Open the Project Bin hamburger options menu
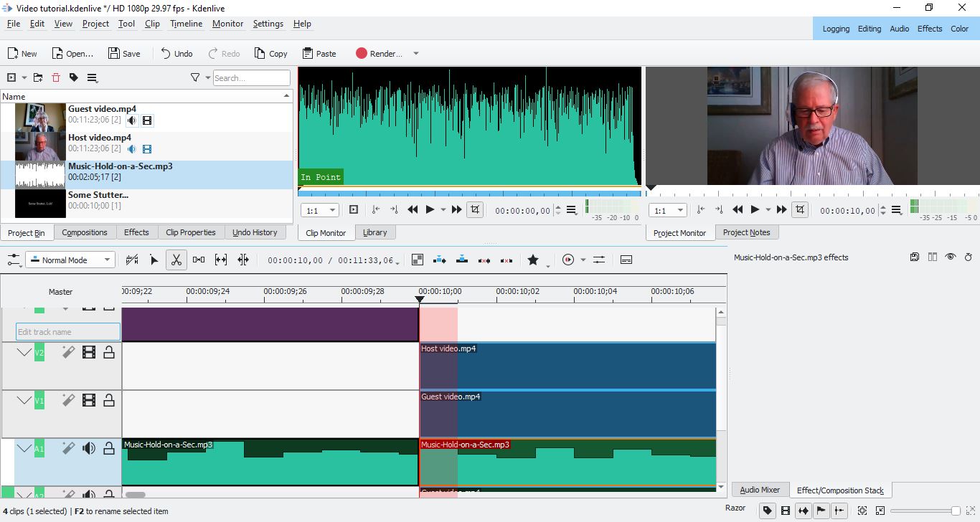 click(x=93, y=77)
